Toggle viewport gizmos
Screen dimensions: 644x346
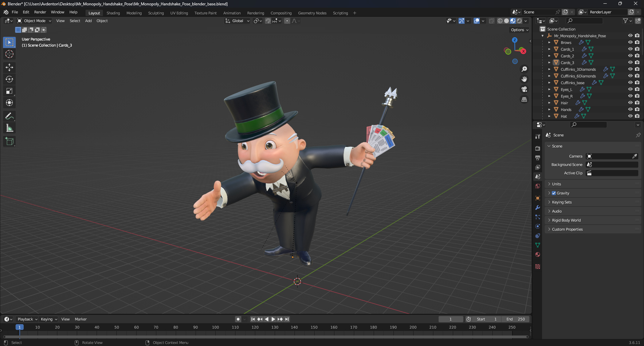(x=462, y=21)
